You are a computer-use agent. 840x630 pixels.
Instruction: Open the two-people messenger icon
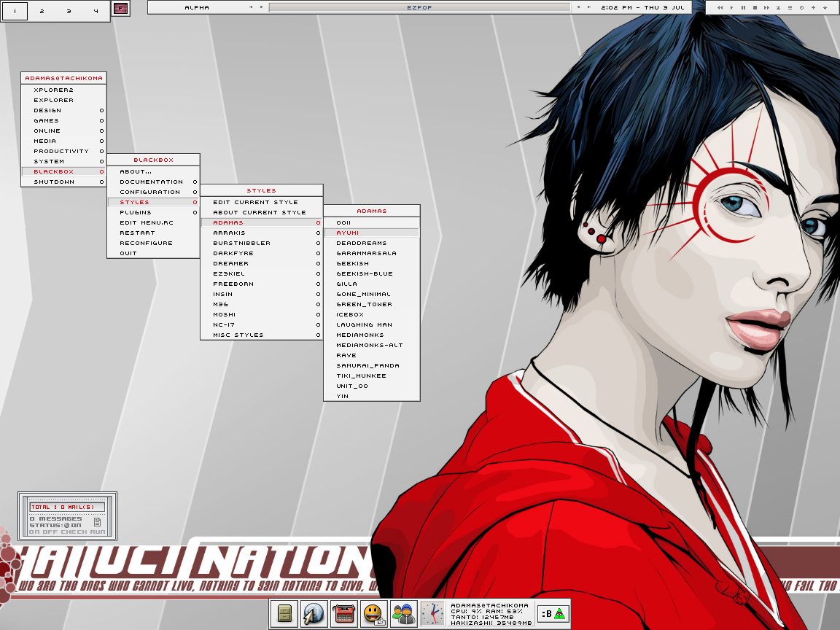402,613
